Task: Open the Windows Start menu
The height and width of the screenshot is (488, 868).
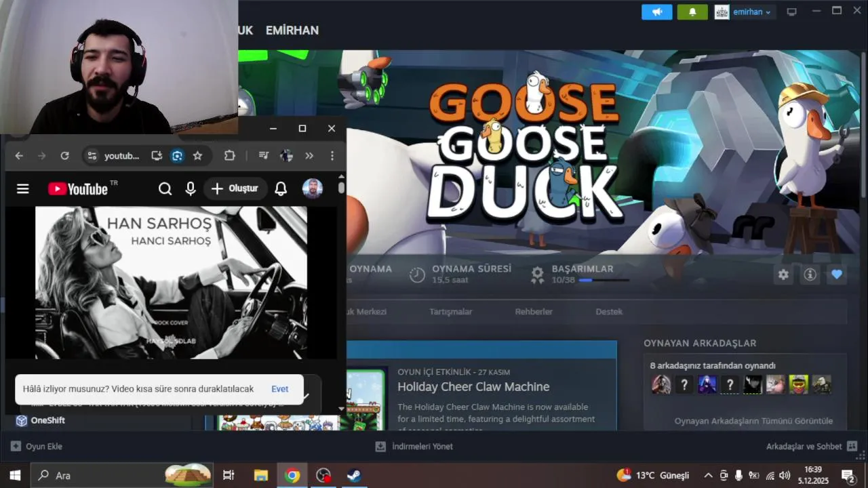Action: 15,475
